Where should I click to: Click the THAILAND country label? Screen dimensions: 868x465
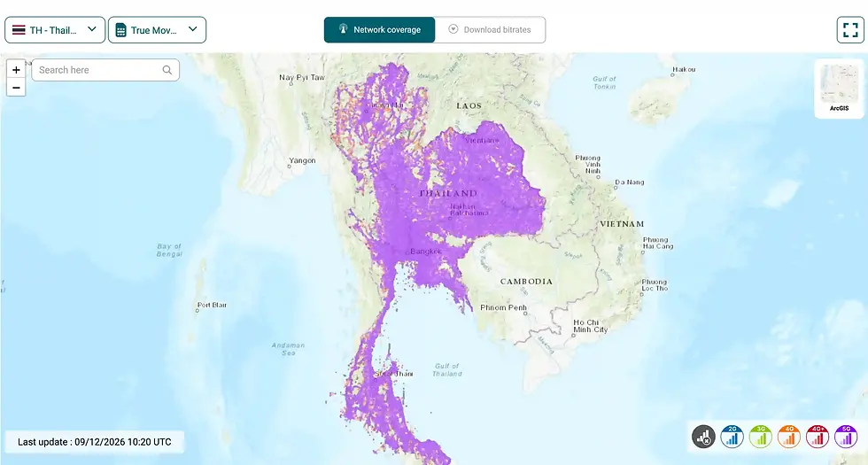click(448, 193)
